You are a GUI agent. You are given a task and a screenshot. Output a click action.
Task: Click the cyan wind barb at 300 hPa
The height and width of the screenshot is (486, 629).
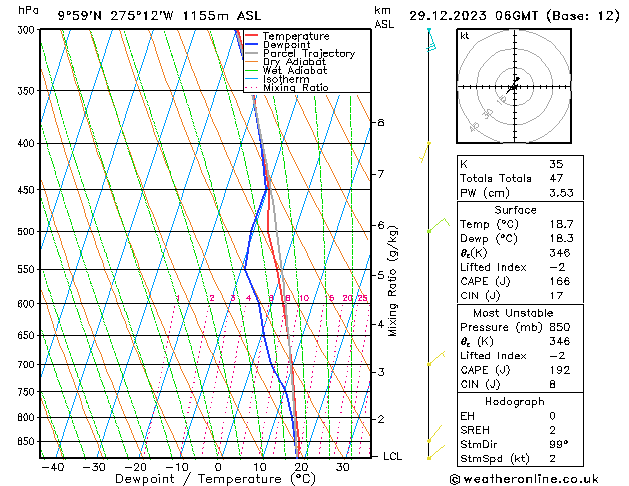(432, 42)
